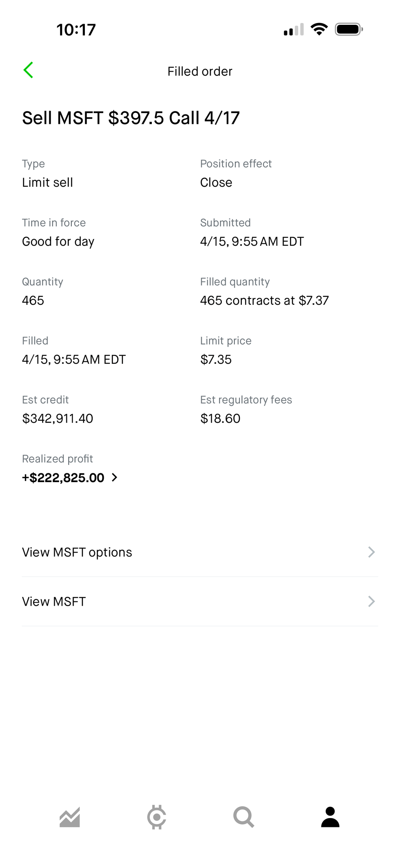Expand realized profit details chevron
This screenshot has height=868, width=400.
[114, 478]
